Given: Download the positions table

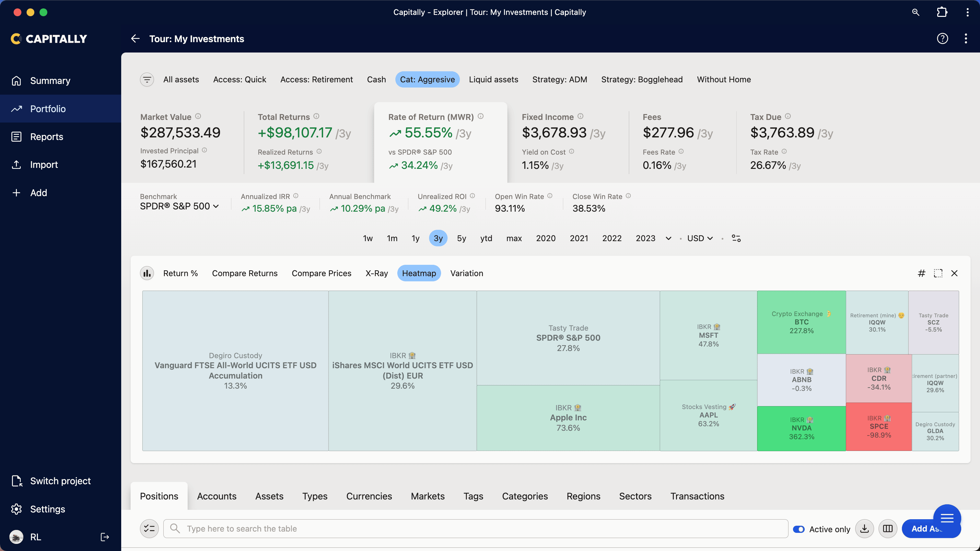Looking at the screenshot, I should click(864, 529).
